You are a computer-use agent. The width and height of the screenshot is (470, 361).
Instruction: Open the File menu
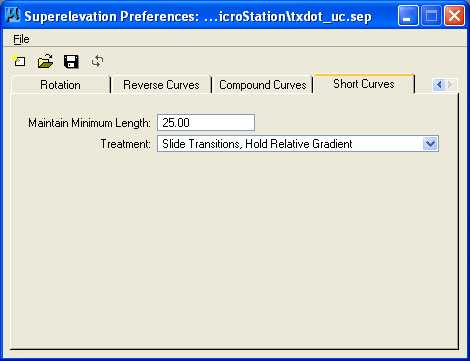21,39
